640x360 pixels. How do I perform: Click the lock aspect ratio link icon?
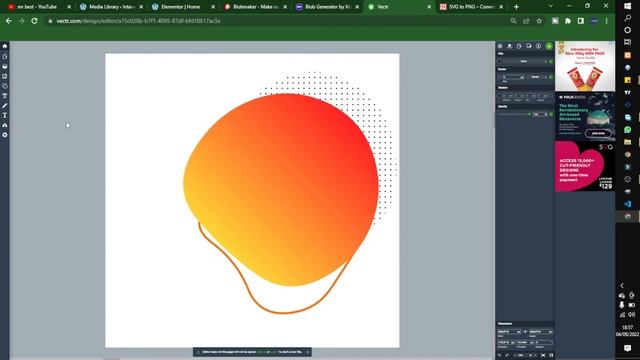pyautogui.click(x=525, y=331)
